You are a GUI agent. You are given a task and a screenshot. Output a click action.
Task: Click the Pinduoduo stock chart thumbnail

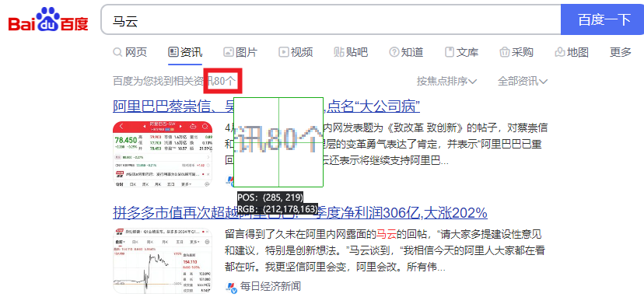point(163,261)
